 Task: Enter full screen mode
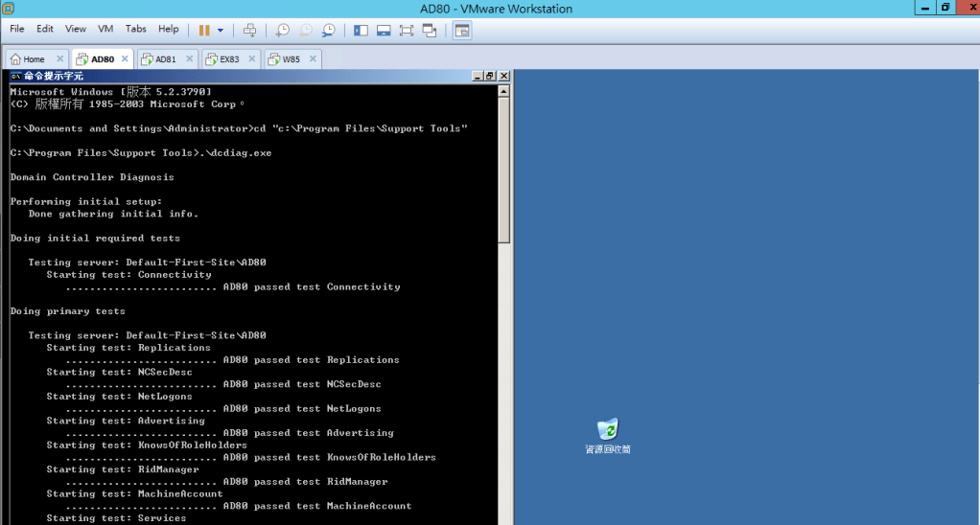tap(407, 30)
